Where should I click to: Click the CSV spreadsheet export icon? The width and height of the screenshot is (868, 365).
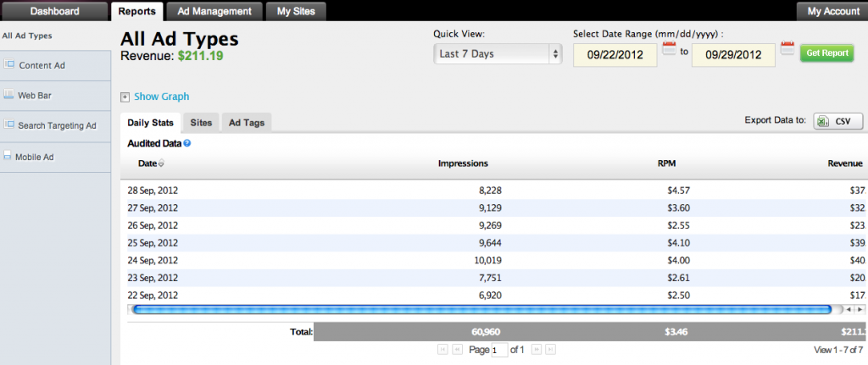click(x=823, y=121)
